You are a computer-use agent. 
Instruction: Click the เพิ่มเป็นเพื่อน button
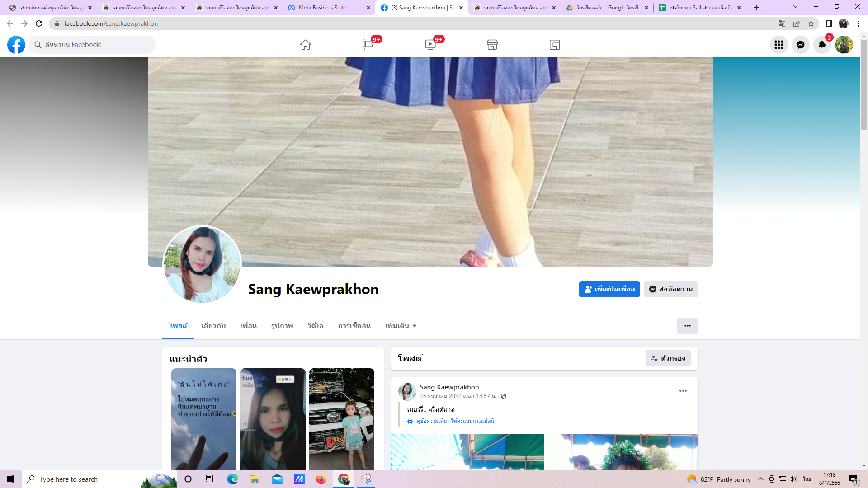609,289
